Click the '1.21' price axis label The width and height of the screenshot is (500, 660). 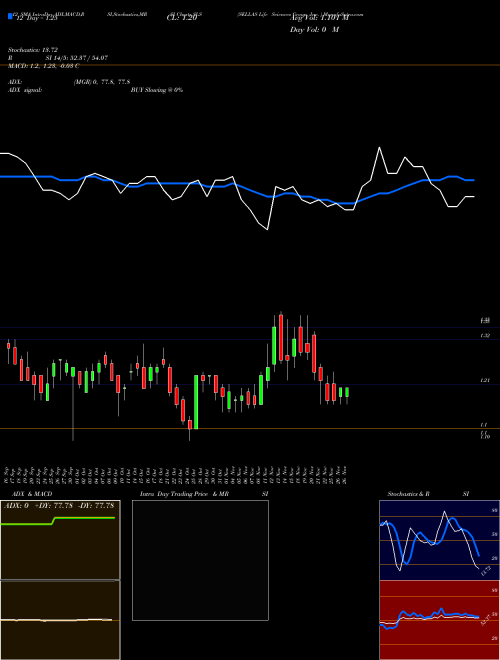pyautogui.click(x=485, y=381)
